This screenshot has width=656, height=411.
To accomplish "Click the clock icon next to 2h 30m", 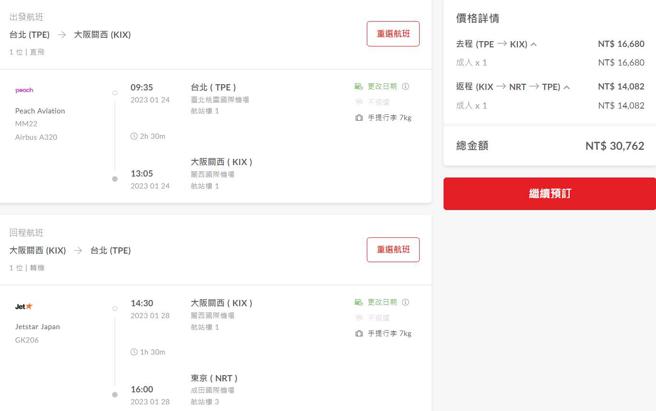I will pyautogui.click(x=134, y=136).
